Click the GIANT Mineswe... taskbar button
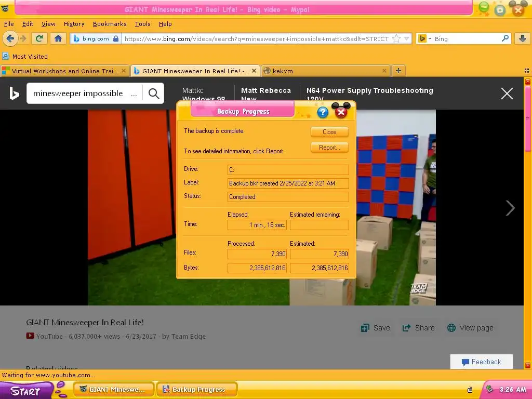The image size is (532, 399). pos(114,390)
